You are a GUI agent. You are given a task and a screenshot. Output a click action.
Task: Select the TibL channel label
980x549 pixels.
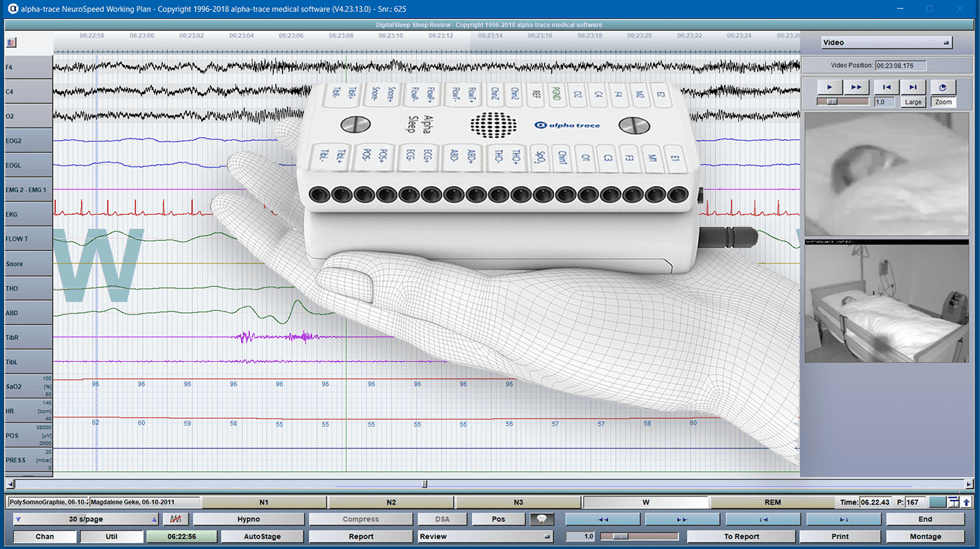28,362
